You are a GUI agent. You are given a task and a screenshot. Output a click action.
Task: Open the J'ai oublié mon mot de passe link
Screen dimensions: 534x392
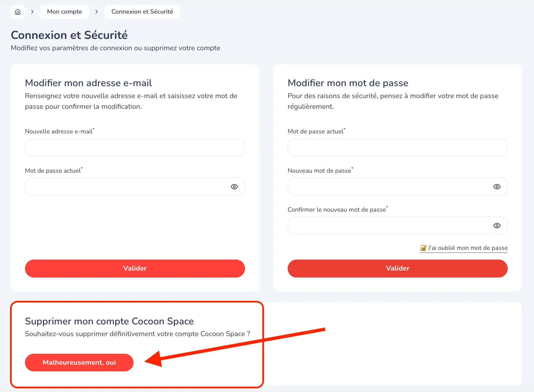[x=468, y=248]
